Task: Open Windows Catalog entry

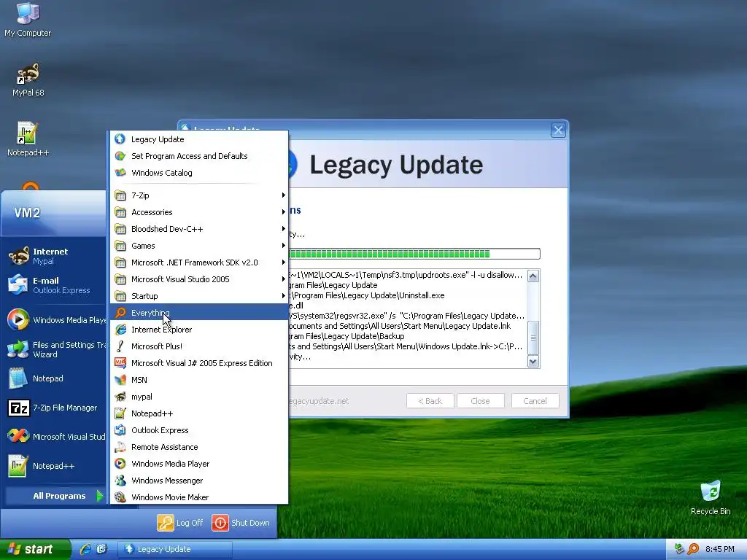Action: (x=200, y=172)
